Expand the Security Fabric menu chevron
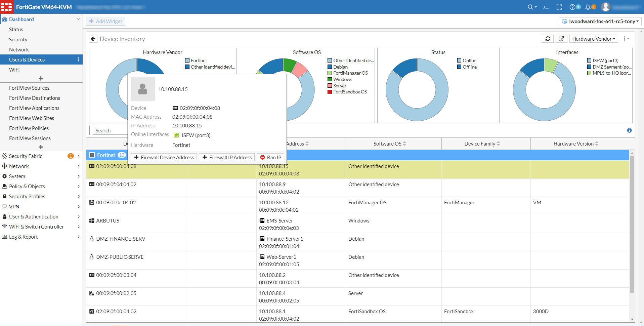Image resolution: width=644 pixels, height=326 pixels. tap(78, 156)
